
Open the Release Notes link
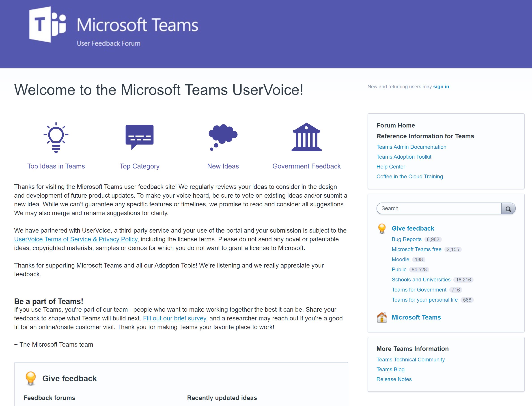[394, 379]
